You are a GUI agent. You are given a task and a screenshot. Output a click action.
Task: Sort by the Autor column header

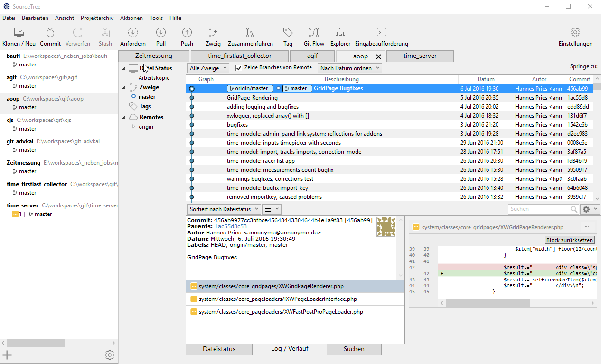(539, 79)
